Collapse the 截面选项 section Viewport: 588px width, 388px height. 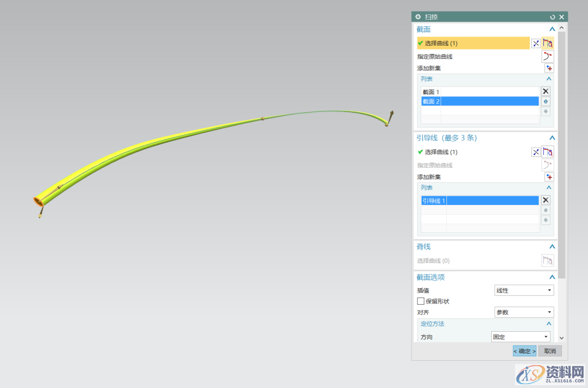[x=552, y=277]
